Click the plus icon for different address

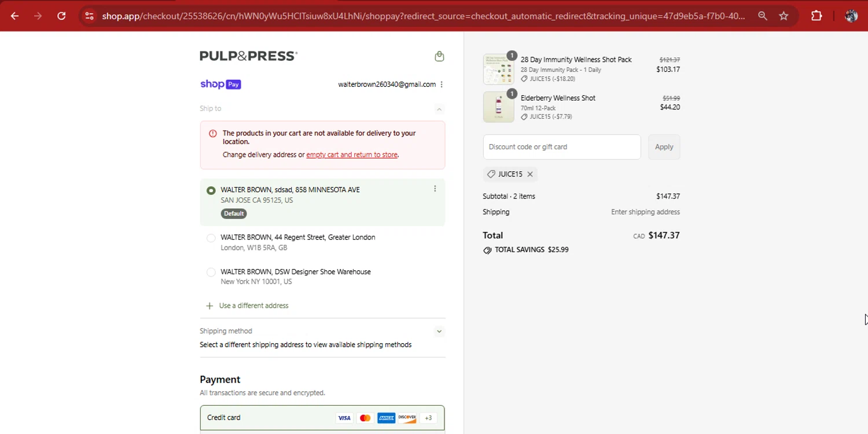pos(209,306)
